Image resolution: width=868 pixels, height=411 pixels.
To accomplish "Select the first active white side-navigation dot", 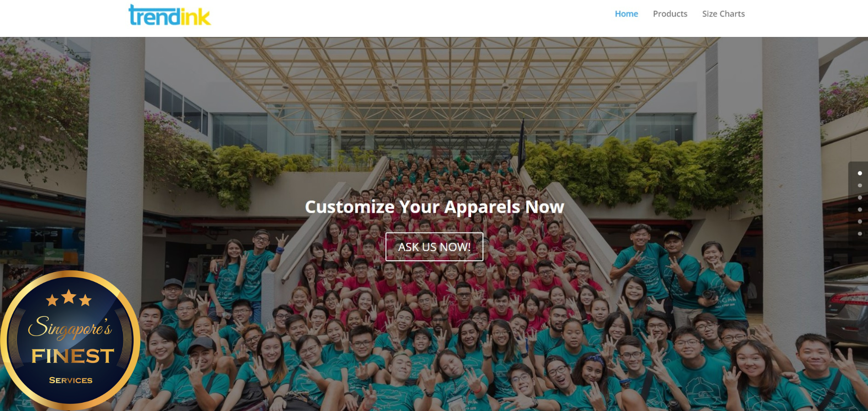I will (x=860, y=173).
